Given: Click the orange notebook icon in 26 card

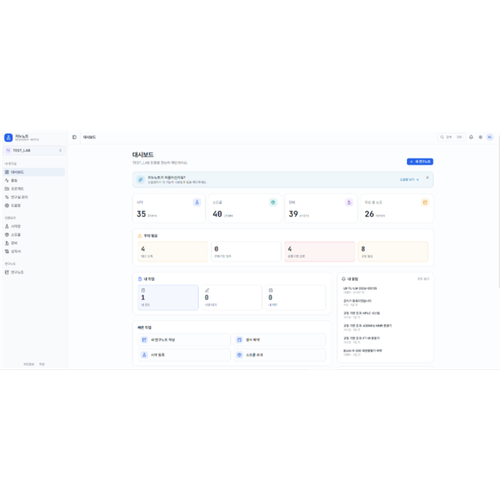Looking at the screenshot, I should [x=425, y=202].
